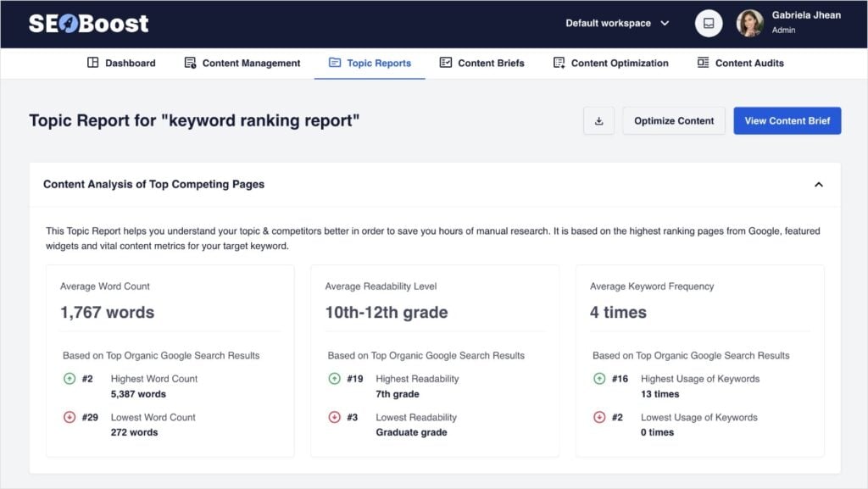Open the chat support icon in header

tap(709, 24)
